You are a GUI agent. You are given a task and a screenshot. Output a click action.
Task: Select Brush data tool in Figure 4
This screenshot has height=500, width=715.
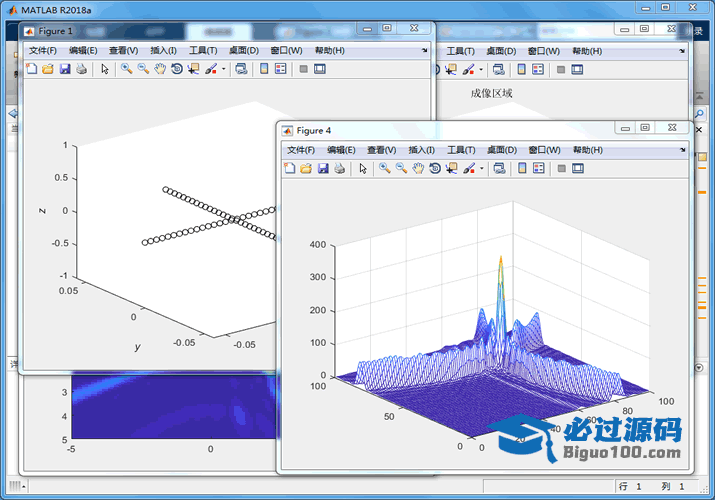pyautogui.click(x=469, y=168)
